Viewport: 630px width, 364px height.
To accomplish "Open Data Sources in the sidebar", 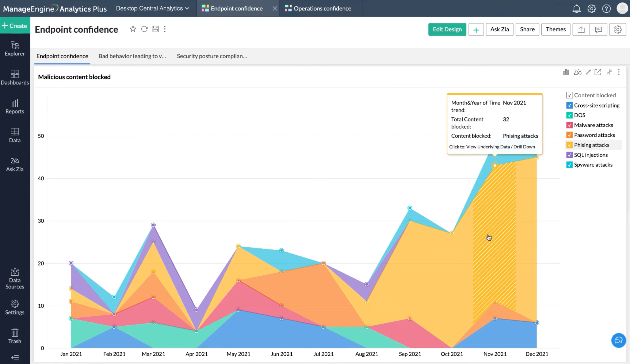I will point(15,278).
